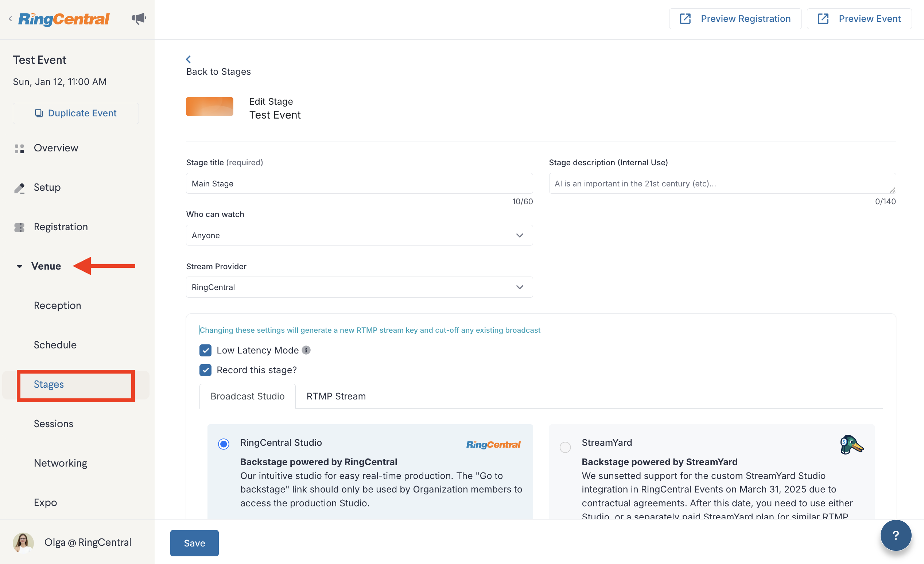Click the Venue label in sidebar

[46, 266]
